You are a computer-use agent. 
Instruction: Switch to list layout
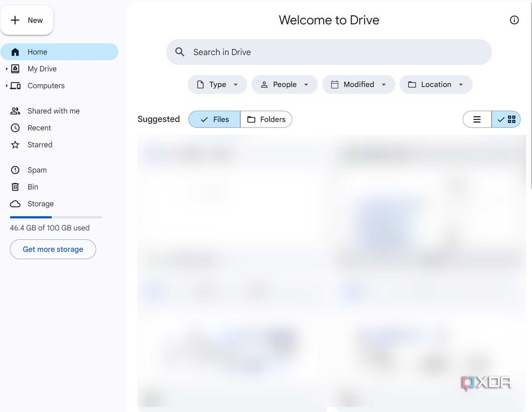(x=477, y=119)
